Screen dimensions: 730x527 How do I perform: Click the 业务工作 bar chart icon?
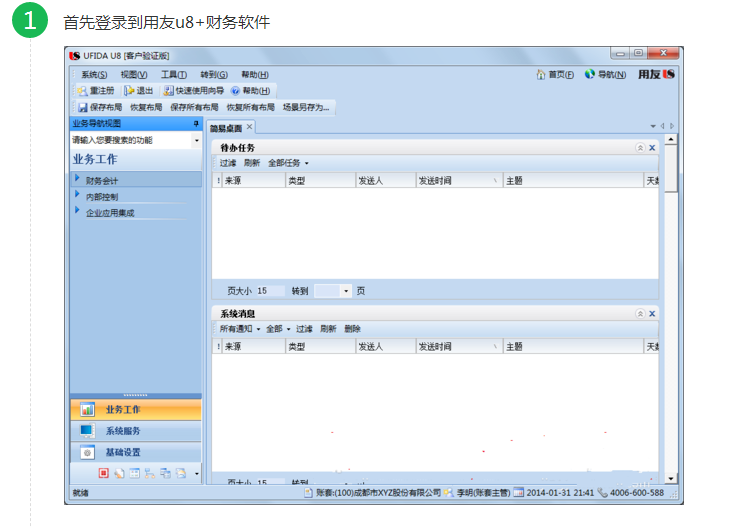[x=87, y=409]
